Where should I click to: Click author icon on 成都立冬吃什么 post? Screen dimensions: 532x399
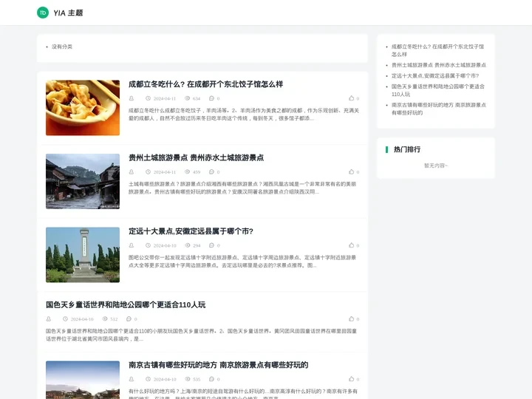click(x=132, y=98)
